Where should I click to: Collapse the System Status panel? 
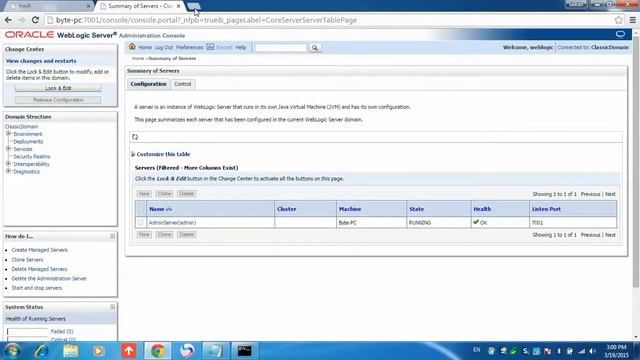113,307
